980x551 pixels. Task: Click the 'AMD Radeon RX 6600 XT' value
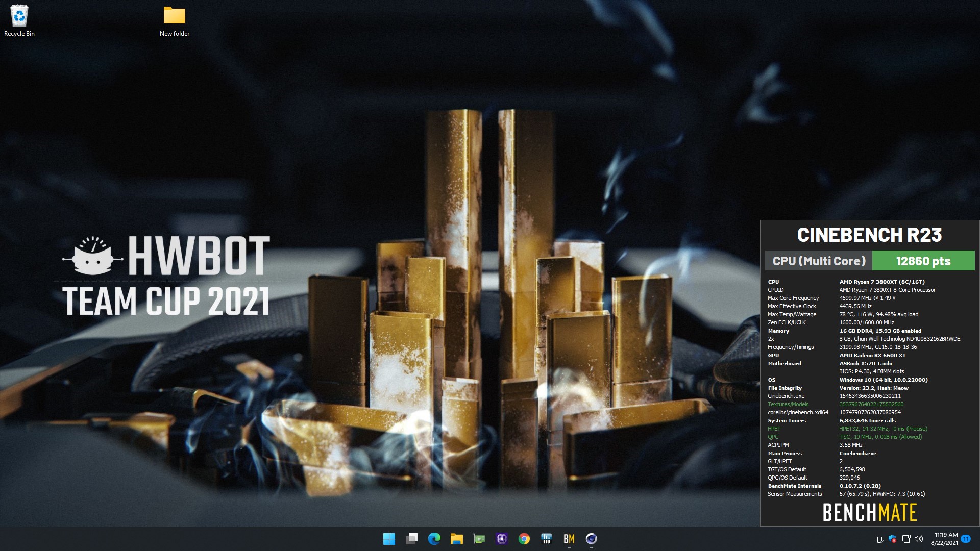[872, 355]
